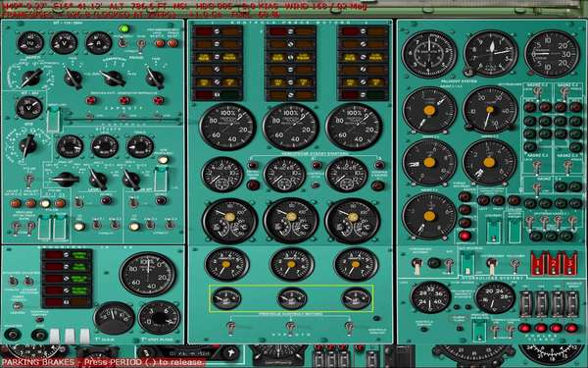Flip the red guarded switch numbered 1
588x368 pixels.
538,264
